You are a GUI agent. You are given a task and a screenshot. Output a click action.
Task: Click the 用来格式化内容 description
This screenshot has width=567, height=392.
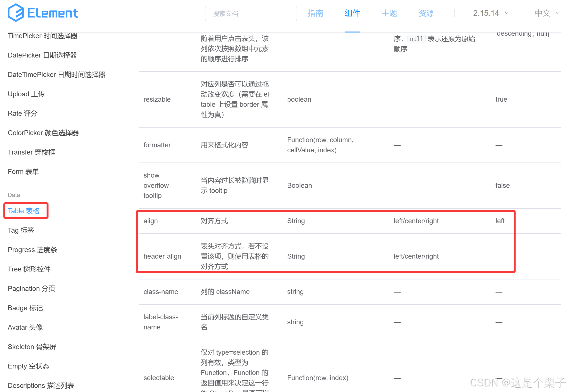click(224, 145)
